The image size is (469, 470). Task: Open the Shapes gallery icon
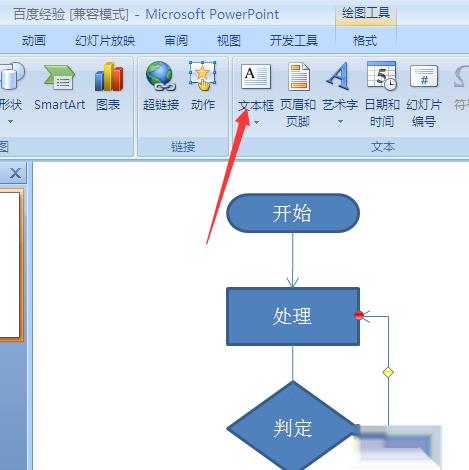pyautogui.click(x=11, y=77)
